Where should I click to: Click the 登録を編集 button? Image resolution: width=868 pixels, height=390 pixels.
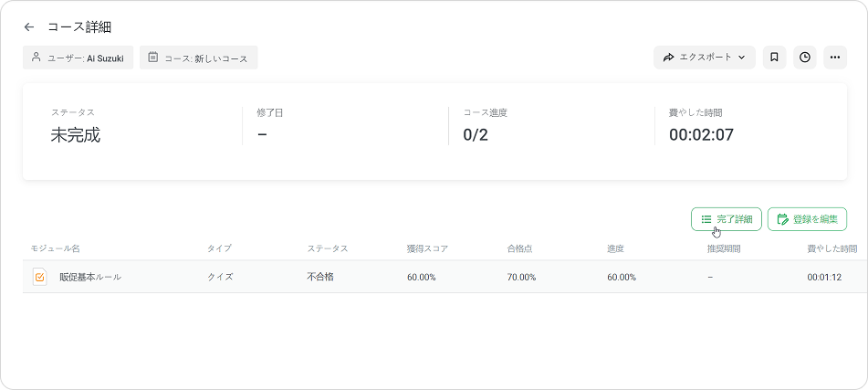[x=807, y=219]
